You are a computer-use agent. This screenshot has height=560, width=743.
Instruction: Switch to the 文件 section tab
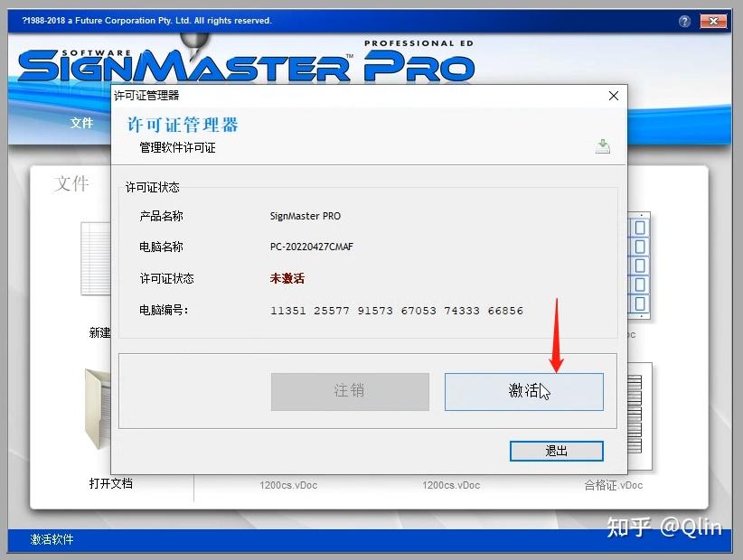pos(71,184)
